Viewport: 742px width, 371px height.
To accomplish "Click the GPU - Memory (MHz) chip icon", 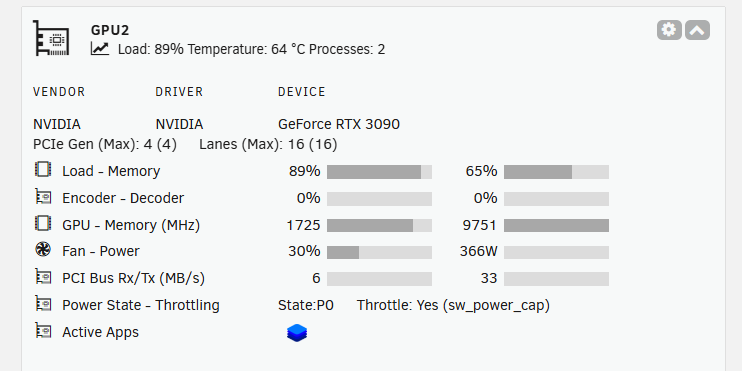I will (x=43, y=223).
